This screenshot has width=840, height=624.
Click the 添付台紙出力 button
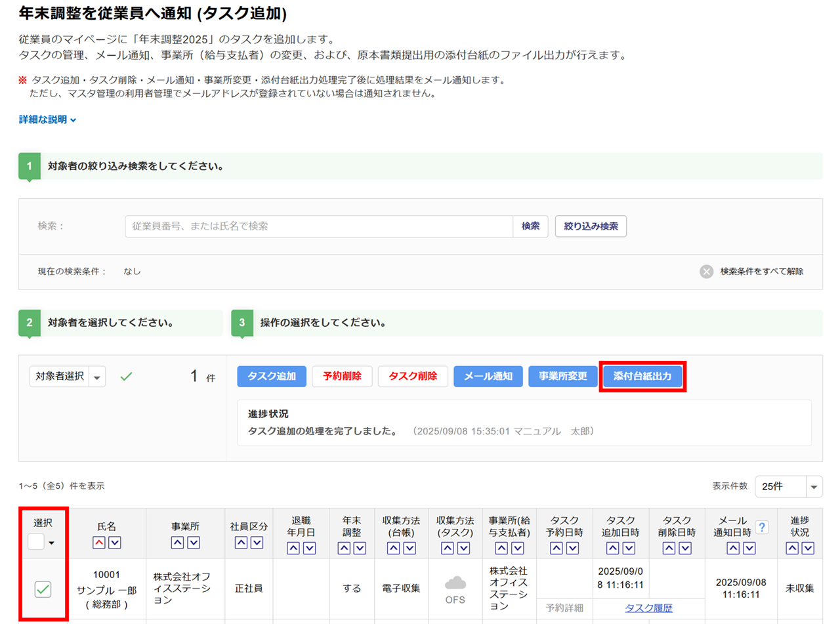pos(642,377)
